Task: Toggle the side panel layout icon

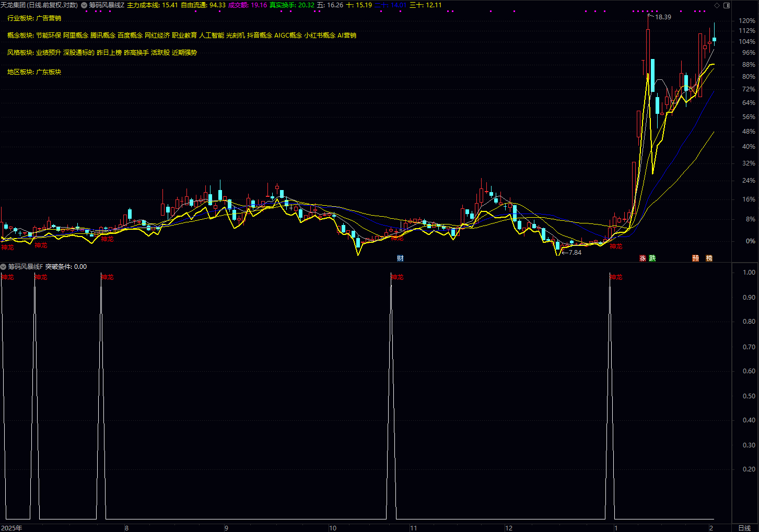Action: [727, 5]
